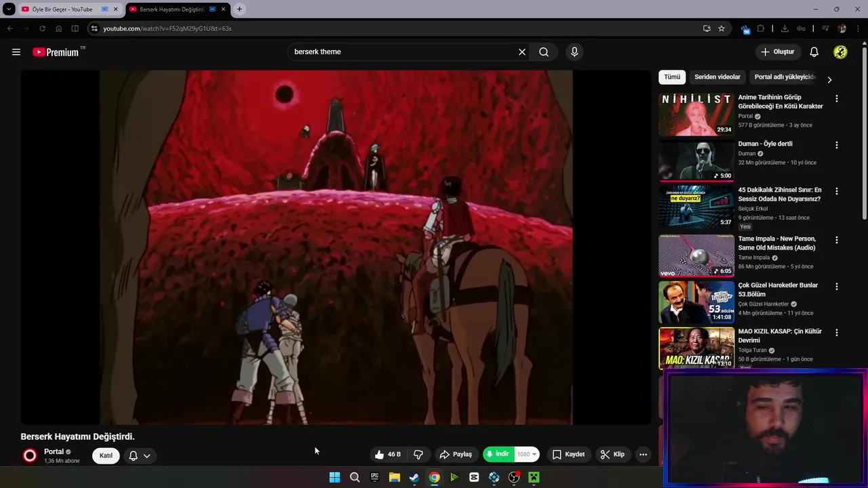Open the Portal channel avatar
Image resolution: width=868 pixels, height=488 pixels.
point(30,456)
